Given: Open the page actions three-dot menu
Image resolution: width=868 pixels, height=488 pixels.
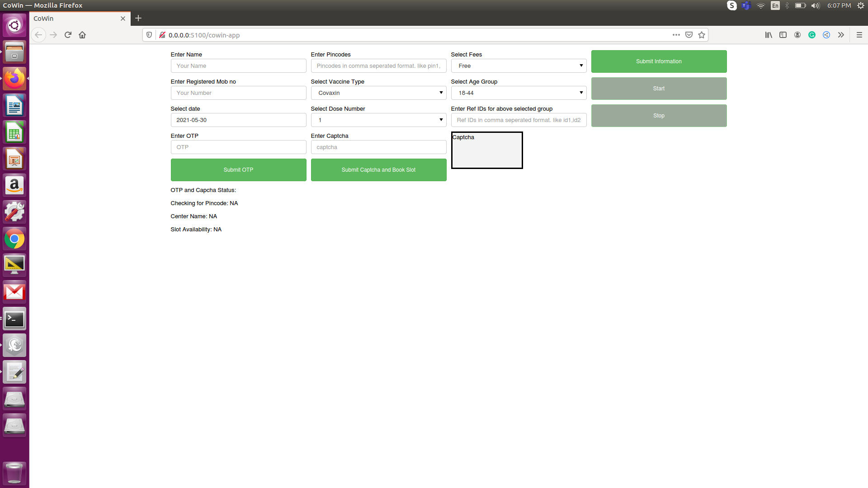Looking at the screenshot, I should (676, 35).
